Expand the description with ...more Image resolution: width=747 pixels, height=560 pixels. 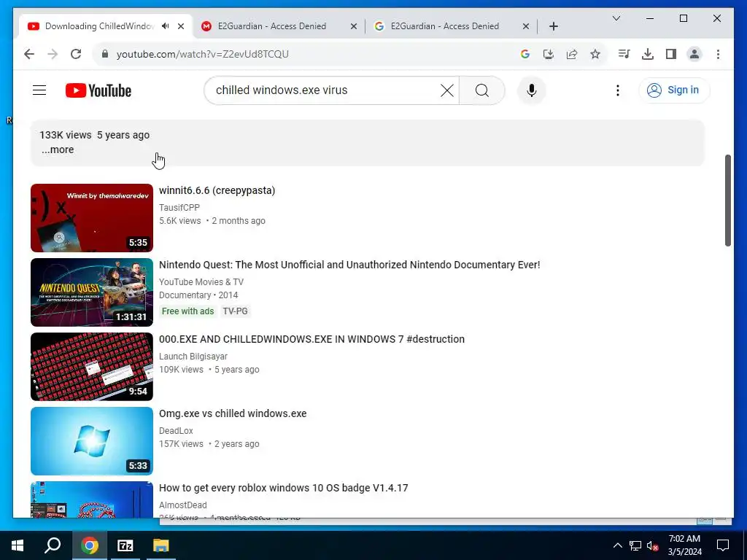coord(58,149)
